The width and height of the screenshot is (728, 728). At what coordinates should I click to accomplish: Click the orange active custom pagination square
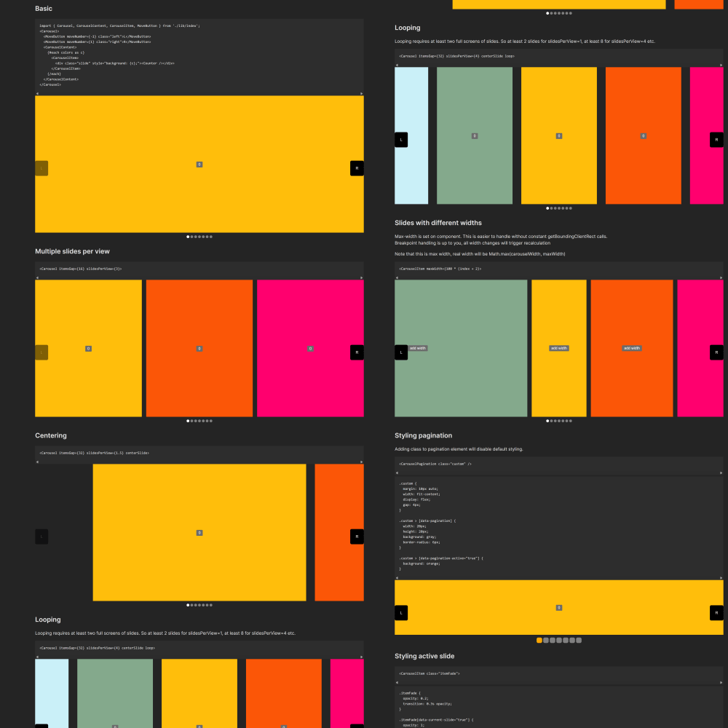pos(539,641)
